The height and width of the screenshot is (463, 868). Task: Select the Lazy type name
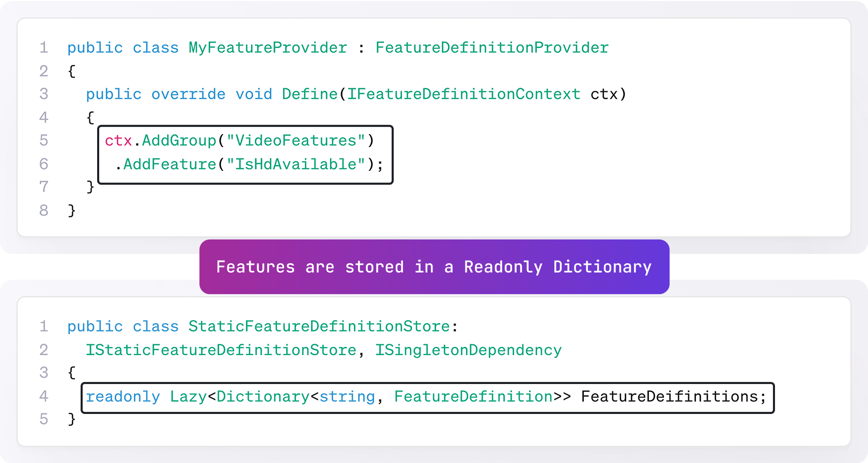click(x=188, y=397)
